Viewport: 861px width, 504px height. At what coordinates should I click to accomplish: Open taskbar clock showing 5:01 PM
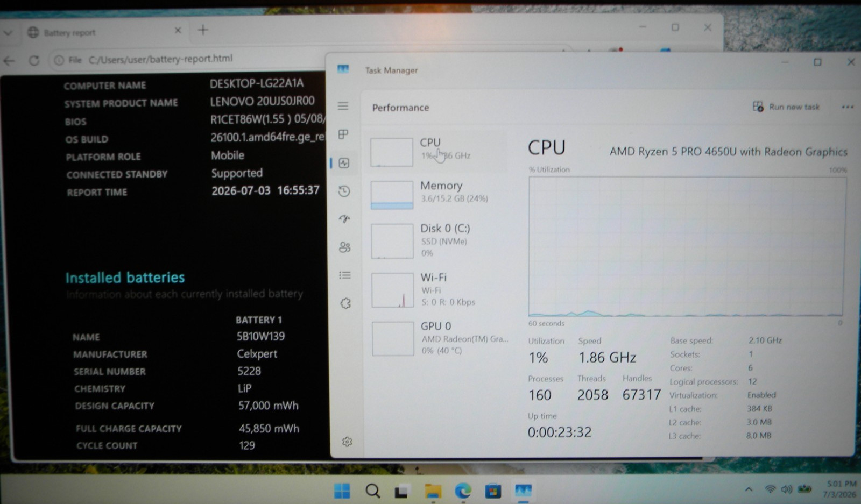tap(841, 489)
